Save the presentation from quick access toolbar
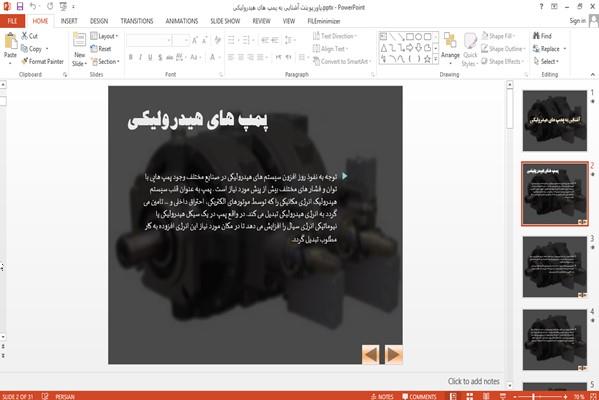599x400 pixels. coord(19,6)
